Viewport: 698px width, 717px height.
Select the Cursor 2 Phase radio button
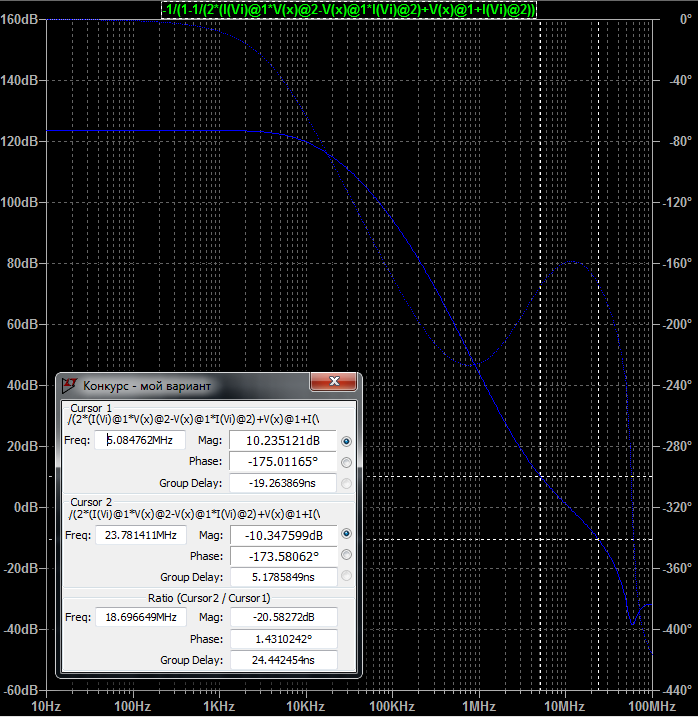coord(346,555)
